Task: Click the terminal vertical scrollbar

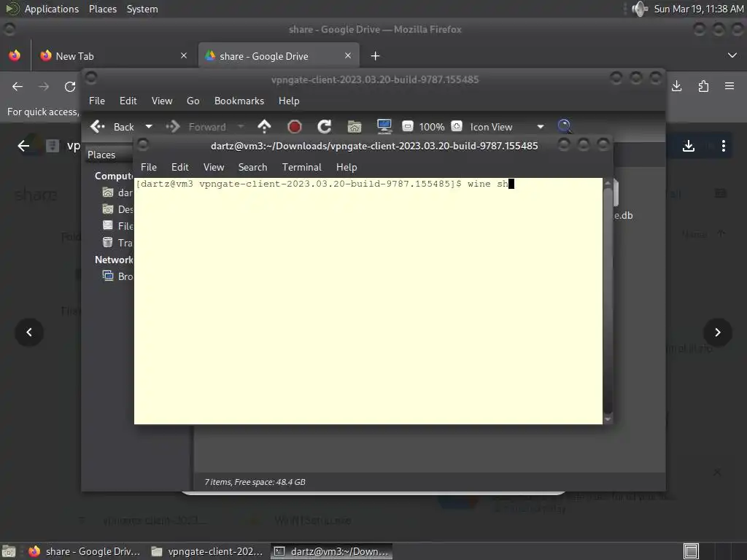Action: (x=608, y=301)
